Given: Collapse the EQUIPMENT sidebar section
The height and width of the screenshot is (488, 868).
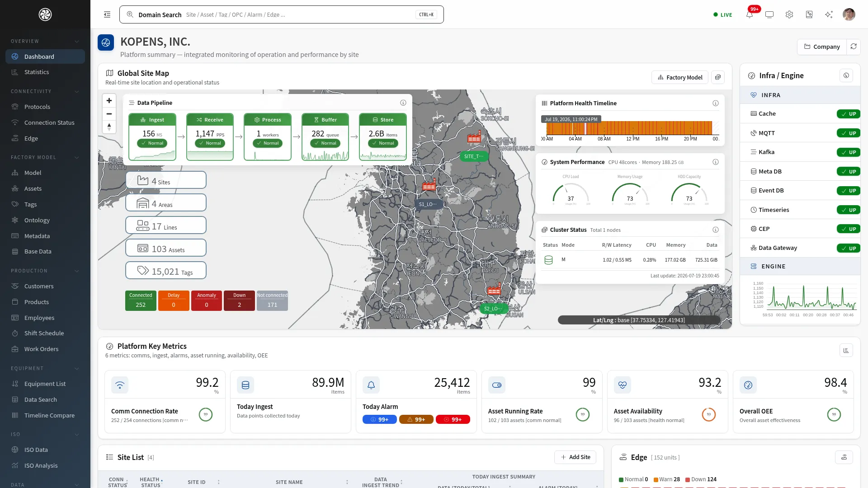Looking at the screenshot, I should [76, 368].
